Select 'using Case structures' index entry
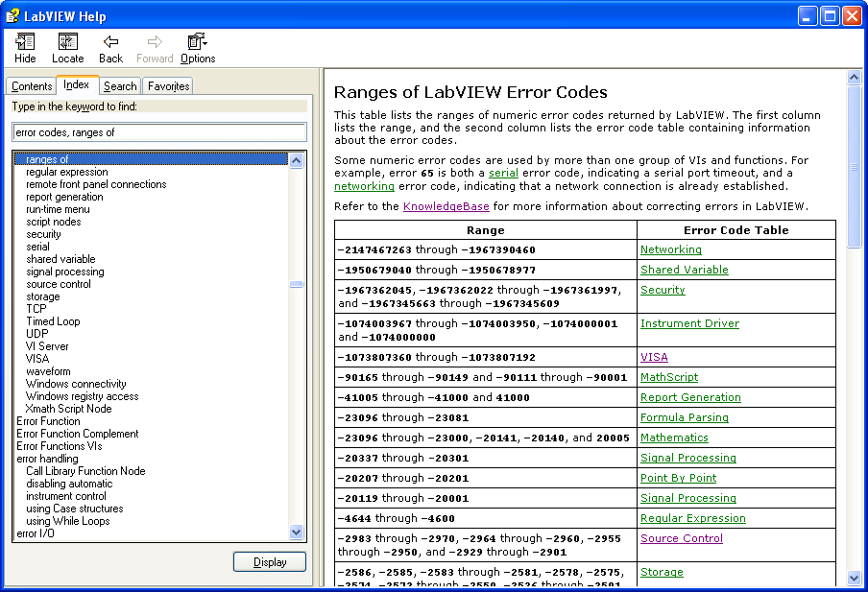868x592 pixels. click(x=74, y=509)
